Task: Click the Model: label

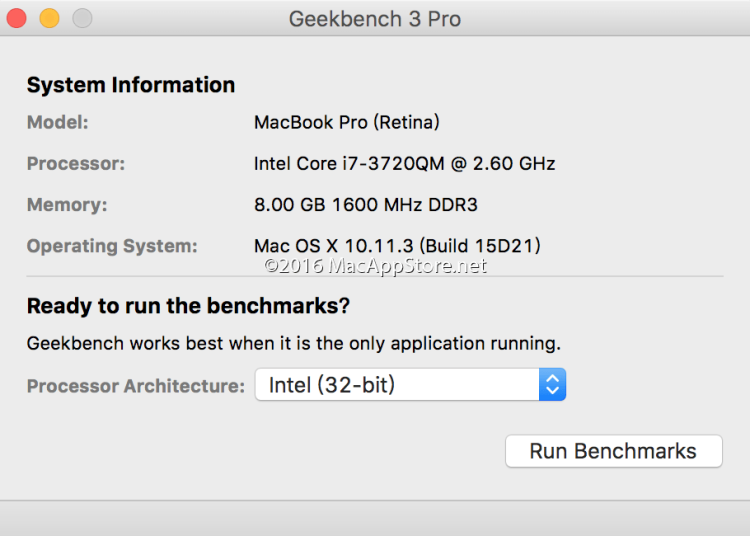Action: 57,123
